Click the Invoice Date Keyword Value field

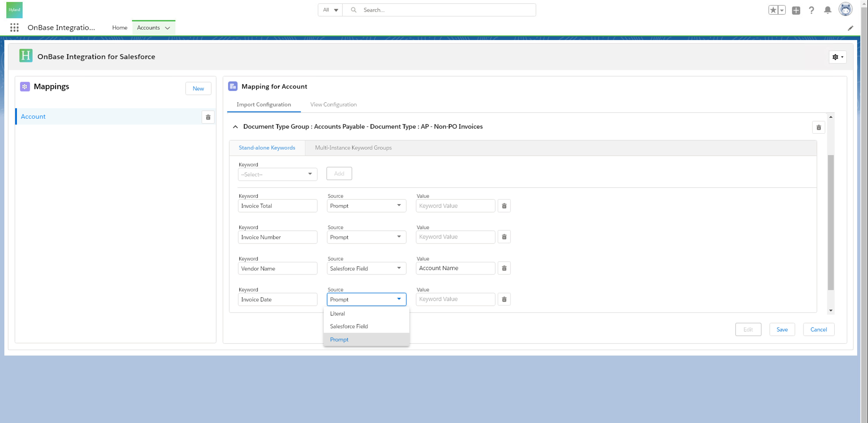(x=456, y=299)
